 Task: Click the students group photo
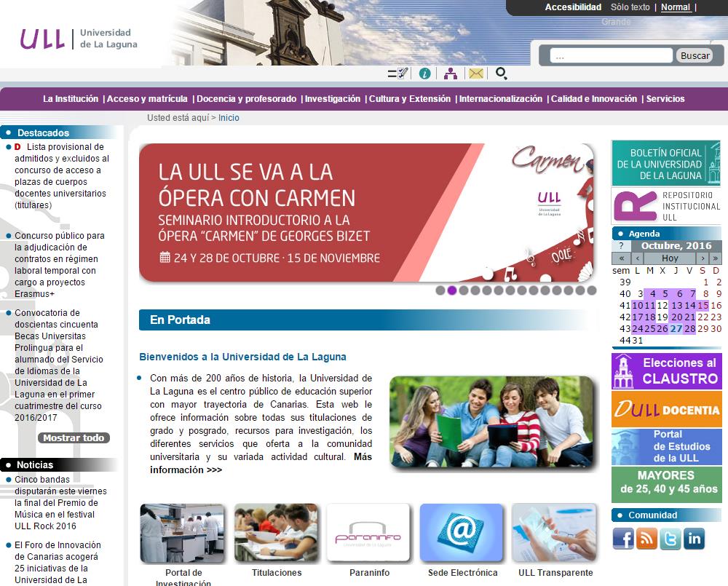492,422
